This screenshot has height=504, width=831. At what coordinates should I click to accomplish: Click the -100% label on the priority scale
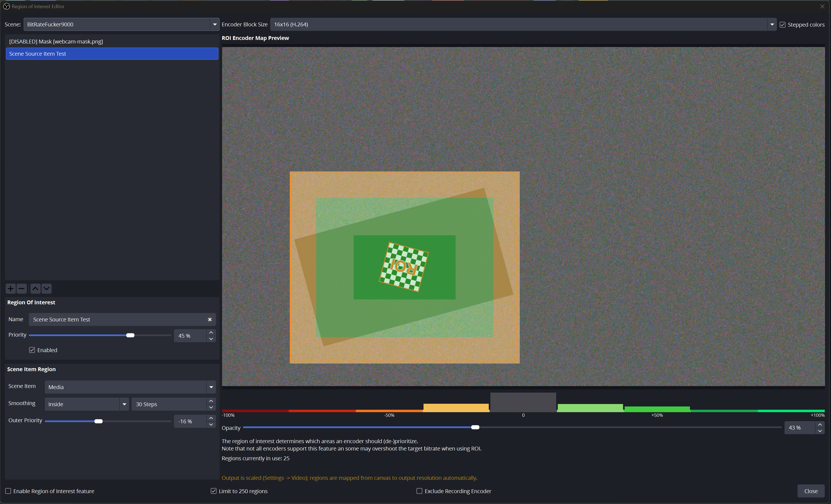[228, 415]
